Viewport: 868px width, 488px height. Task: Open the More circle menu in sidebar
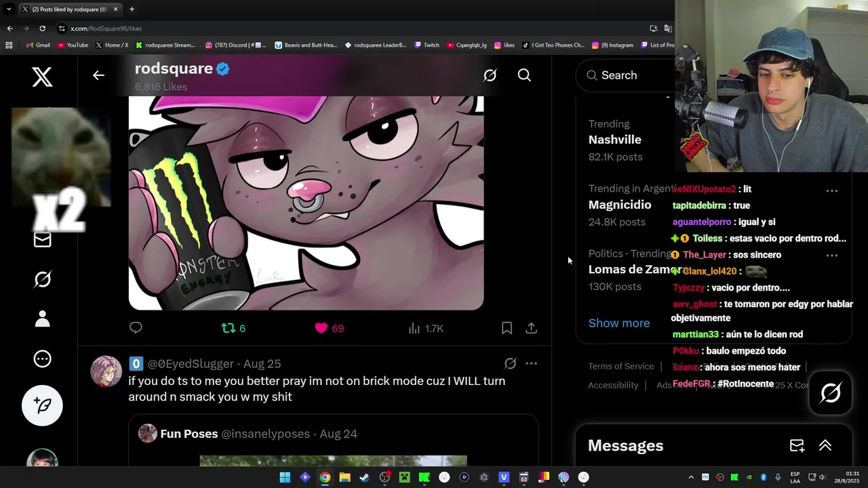42,359
